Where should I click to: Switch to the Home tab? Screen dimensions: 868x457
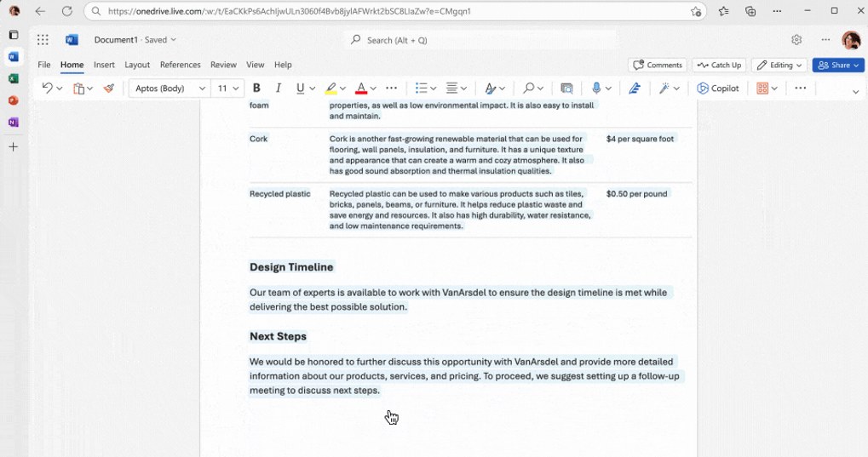72,65
